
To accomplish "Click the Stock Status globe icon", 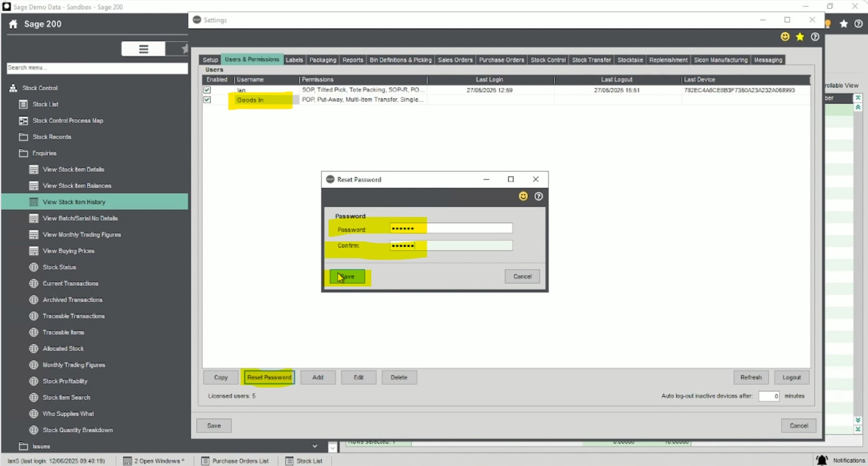I will coord(34,267).
